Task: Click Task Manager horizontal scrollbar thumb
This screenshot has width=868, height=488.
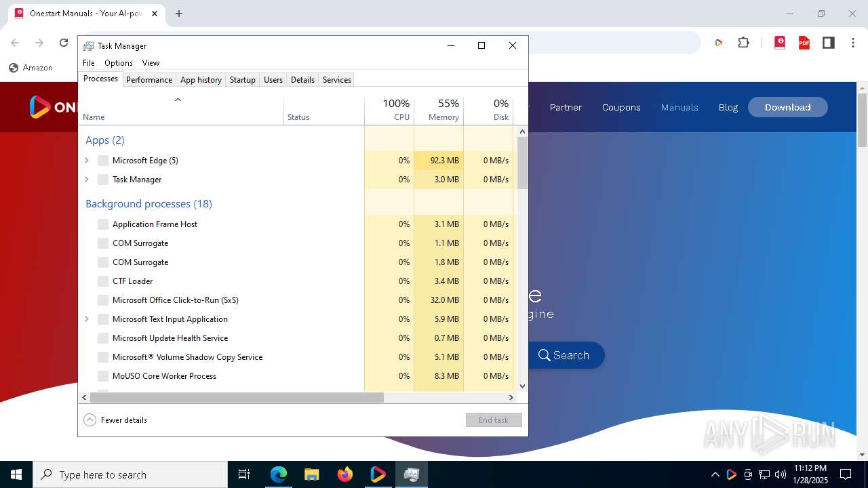Action: pos(237,397)
